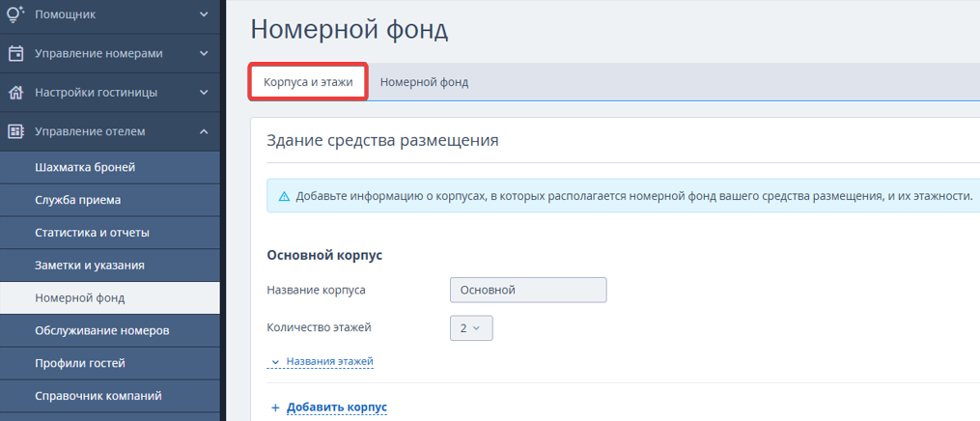The image size is (980, 421).
Task: Expand the Управление номерами chevron
Action: point(204,54)
